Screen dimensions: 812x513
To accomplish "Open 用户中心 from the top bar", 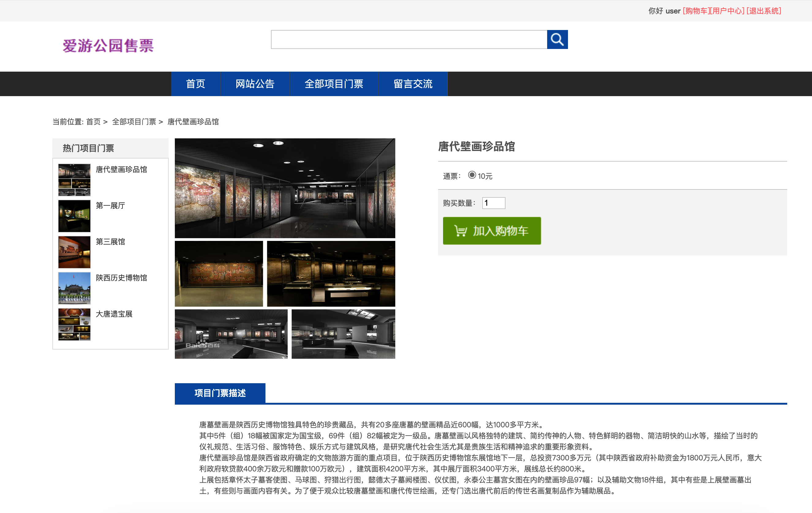I will pos(727,11).
